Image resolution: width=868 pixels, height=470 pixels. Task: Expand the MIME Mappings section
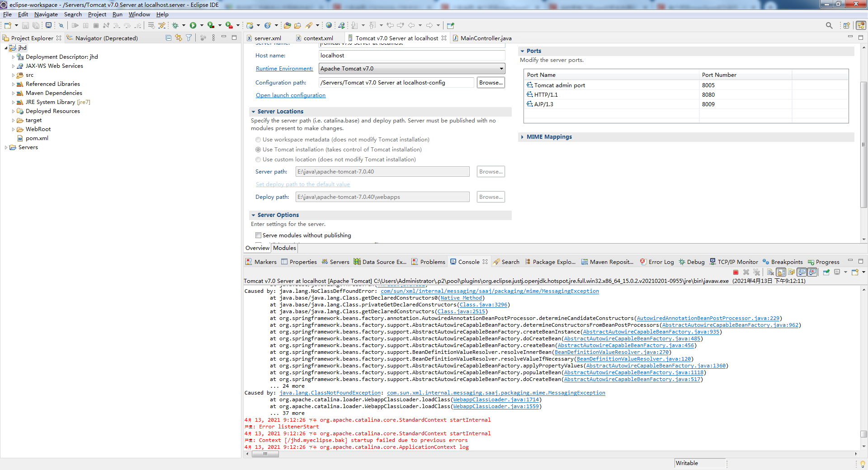[522, 137]
